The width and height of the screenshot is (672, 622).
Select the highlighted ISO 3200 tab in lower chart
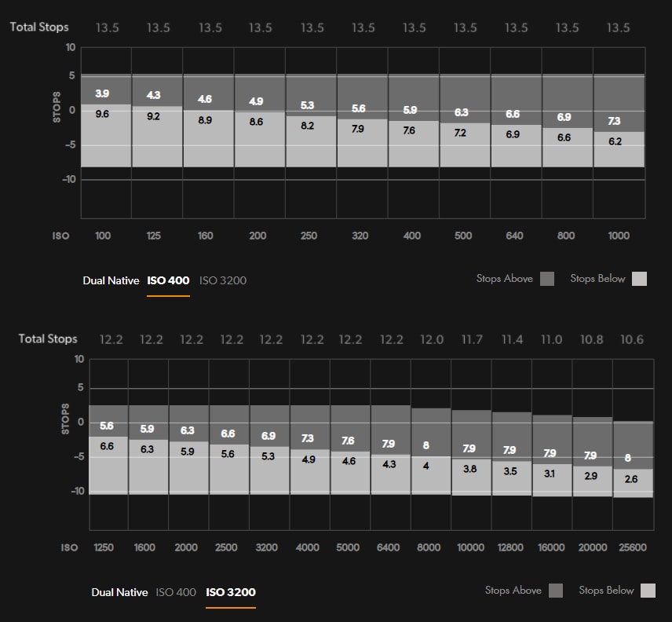[231, 592]
